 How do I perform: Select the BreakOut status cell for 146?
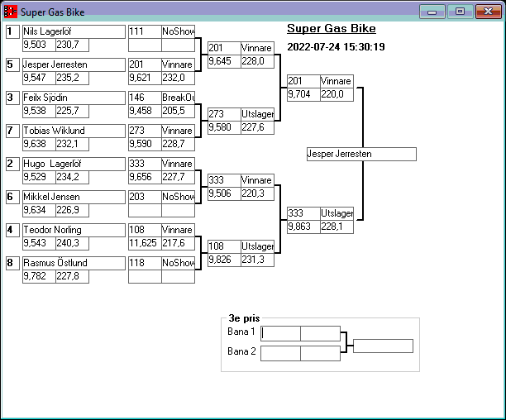pyautogui.click(x=178, y=98)
